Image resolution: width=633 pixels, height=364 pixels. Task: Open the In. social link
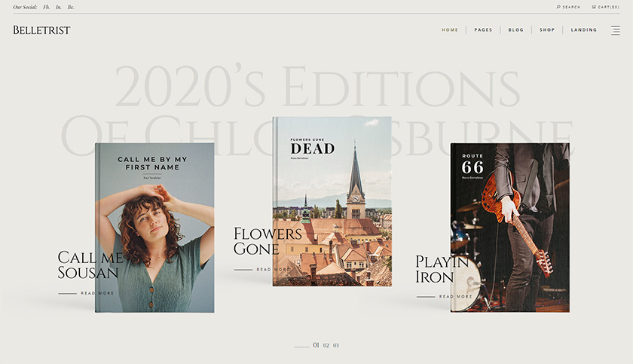point(59,7)
